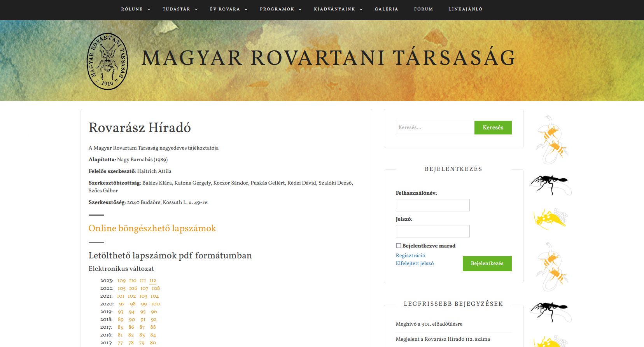
Task: Download issue 87 from 2017
Action: [142, 327]
